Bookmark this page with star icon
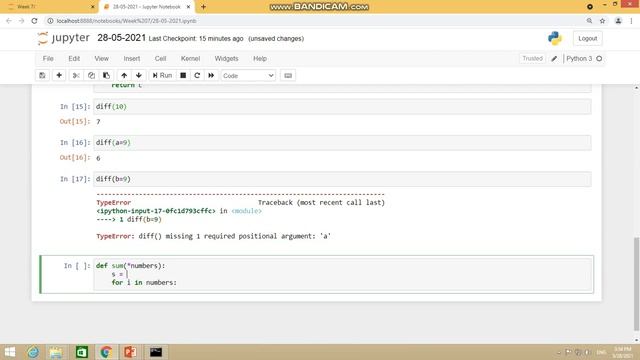 [x=602, y=21]
